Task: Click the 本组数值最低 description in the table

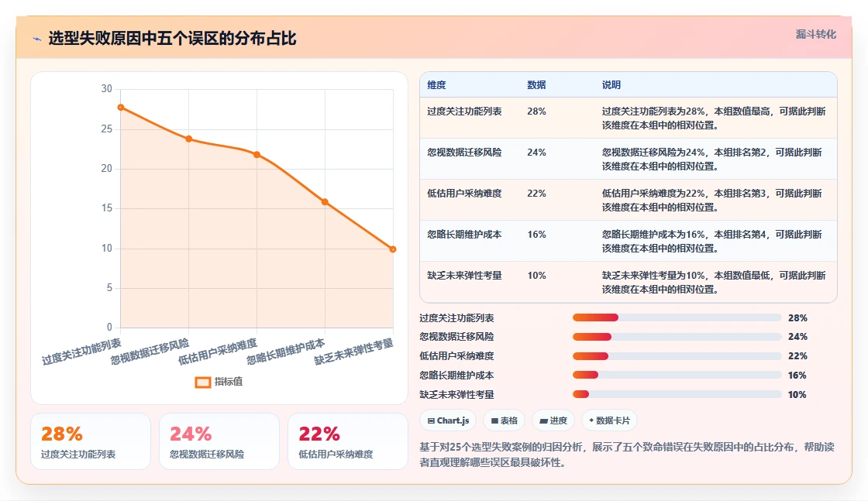Action: 714,282
